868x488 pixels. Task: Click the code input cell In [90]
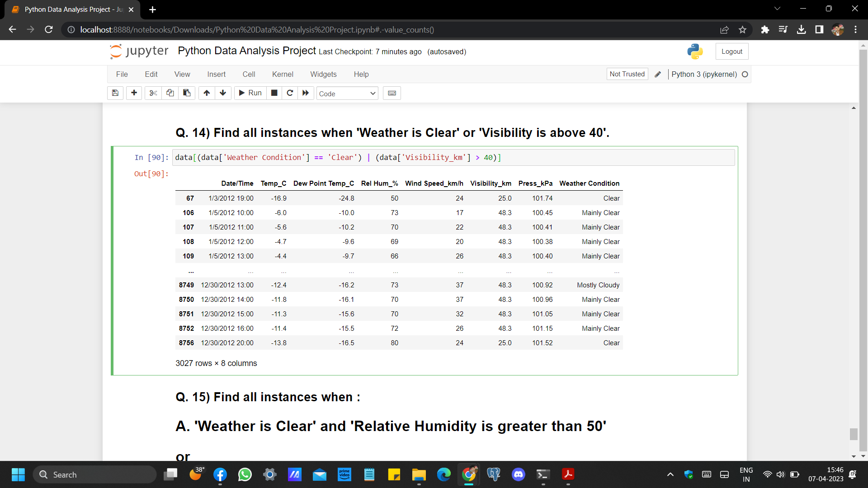[x=452, y=158]
